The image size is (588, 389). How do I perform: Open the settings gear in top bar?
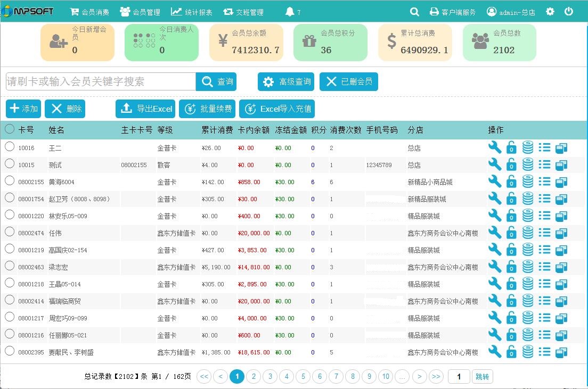(550, 12)
